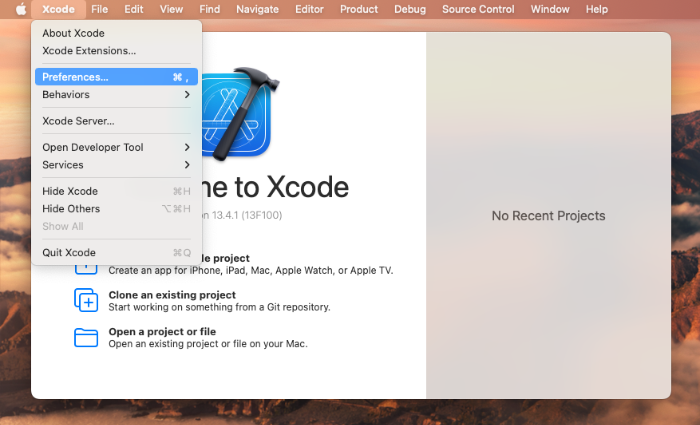Expand the Behaviors submenu
The height and width of the screenshot is (425, 700).
point(116,94)
